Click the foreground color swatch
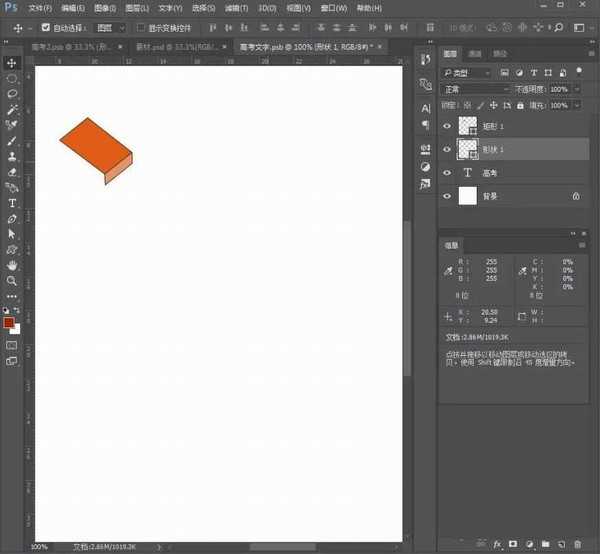Screen dimensions: 600x554 pyautogui.click(x=9, y=322)
